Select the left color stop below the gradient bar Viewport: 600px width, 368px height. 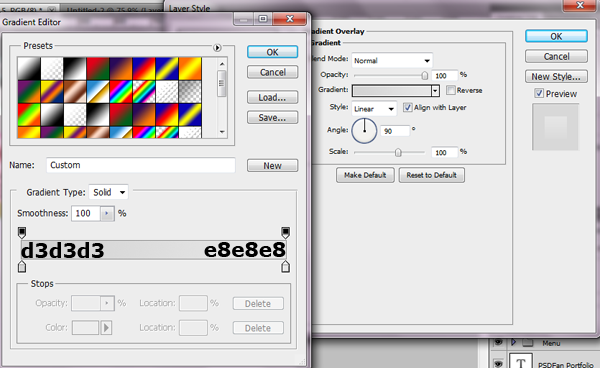click(22, 266)
